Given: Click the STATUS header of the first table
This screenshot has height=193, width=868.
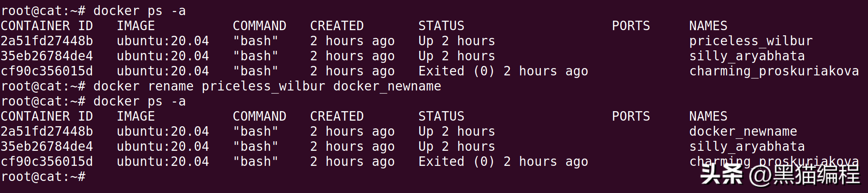Looking at the screenshot, I should [441, 26].
